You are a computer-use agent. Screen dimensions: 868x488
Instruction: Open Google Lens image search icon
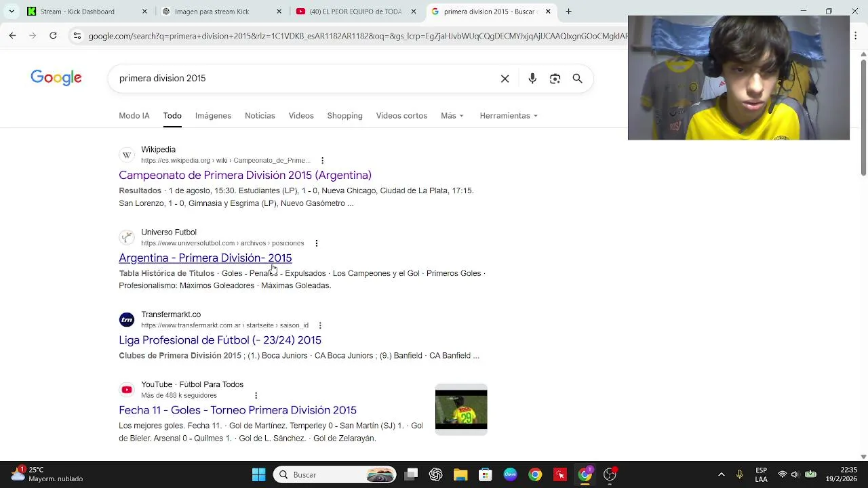pos(555,79)
